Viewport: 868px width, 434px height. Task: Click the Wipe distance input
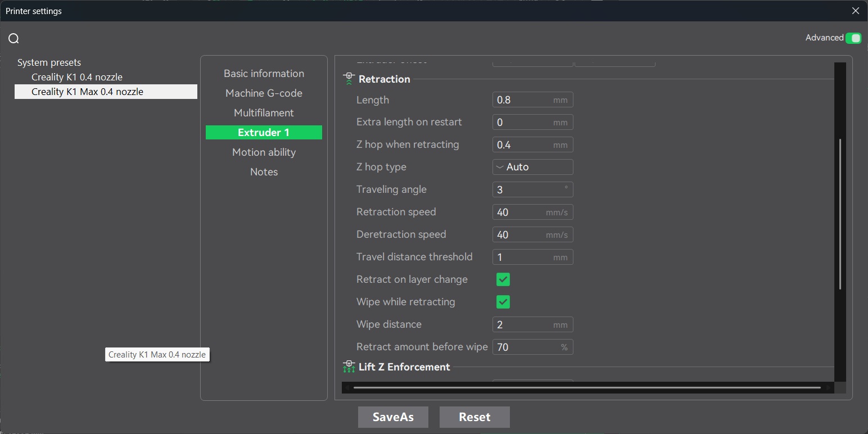[x=533, y=325]
